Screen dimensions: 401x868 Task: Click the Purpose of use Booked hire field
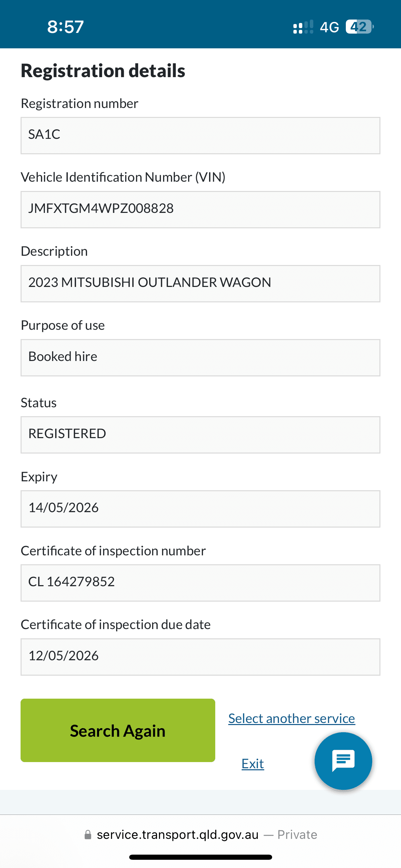(x=200, y=358)
